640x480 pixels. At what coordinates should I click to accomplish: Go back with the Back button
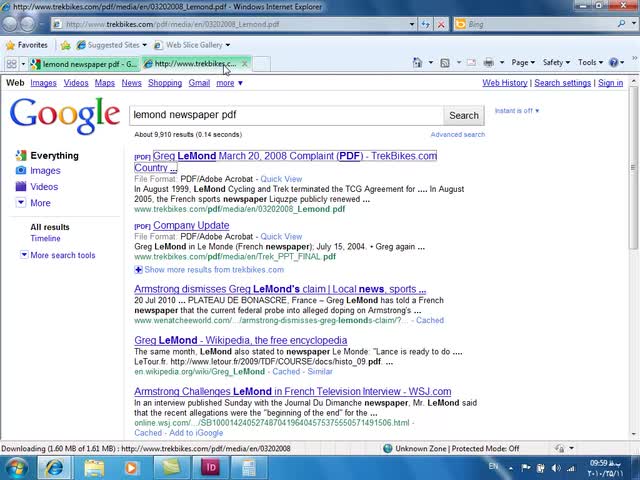coord(10,24)
